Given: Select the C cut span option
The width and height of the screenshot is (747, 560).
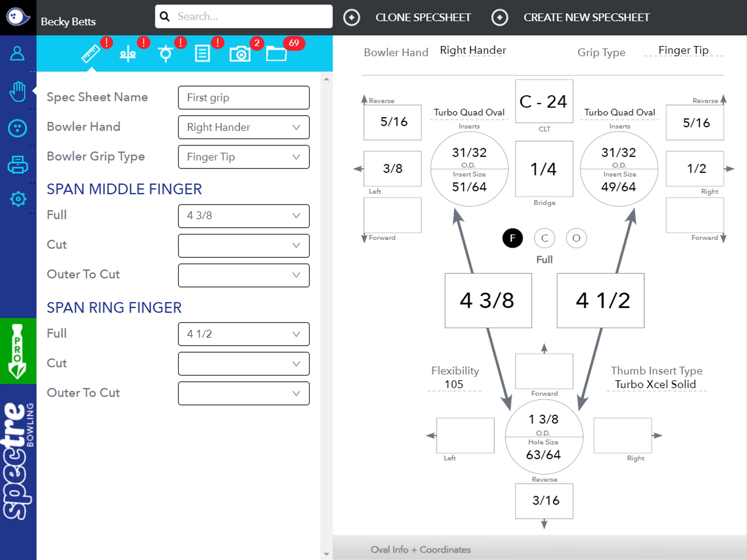Looking at the screenshot, I should coord(544,238).
